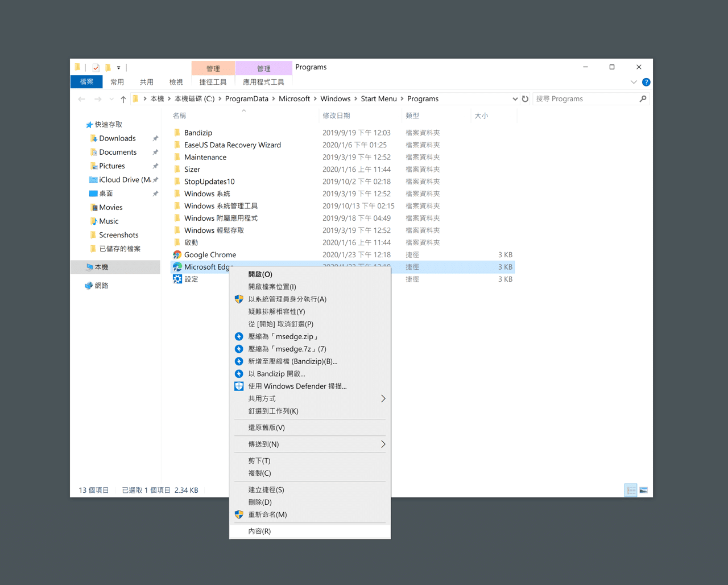Open the 已儲存的檔案 folder in sidebar
The image size is (728, 585).
119,249
